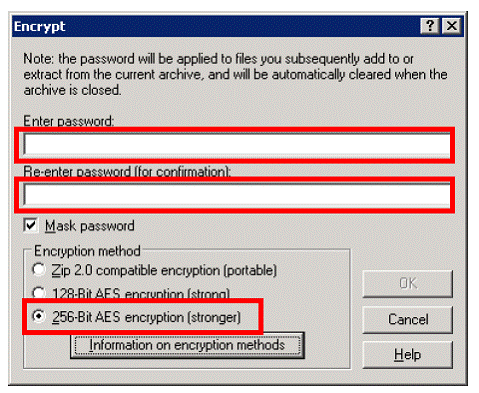Uncheck the Mask password checkbox

click(31, 225)
